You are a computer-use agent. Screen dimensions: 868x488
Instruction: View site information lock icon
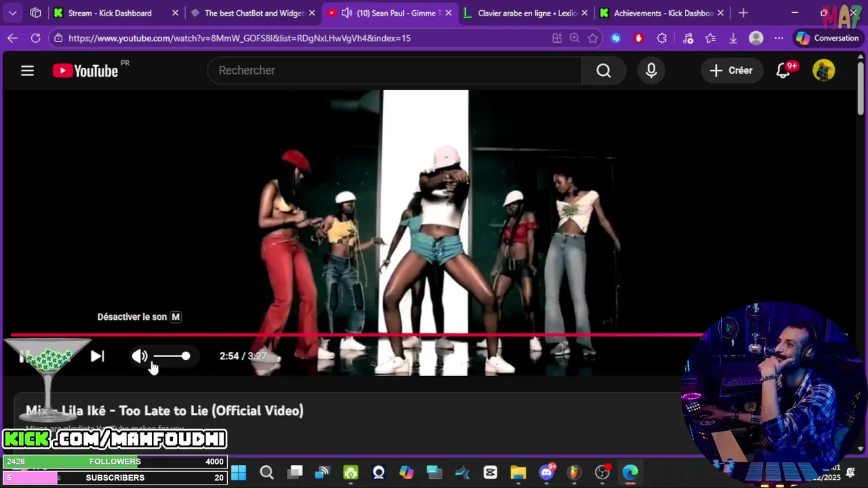coord(58,39)
